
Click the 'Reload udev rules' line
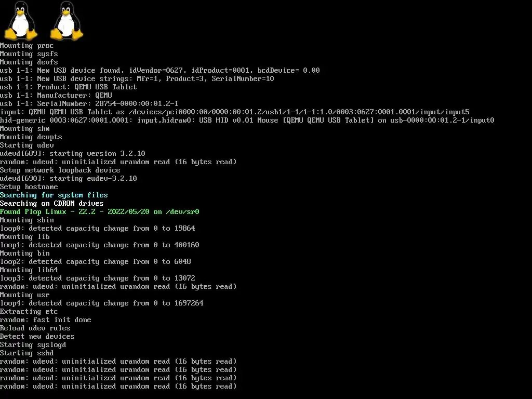click(35, 328)
